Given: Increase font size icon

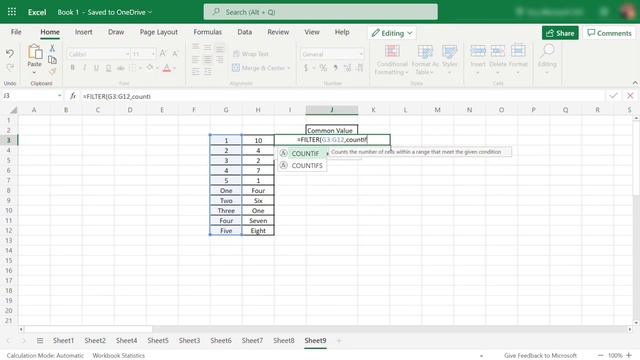Looking at the screenshot, I should (162, 53).
